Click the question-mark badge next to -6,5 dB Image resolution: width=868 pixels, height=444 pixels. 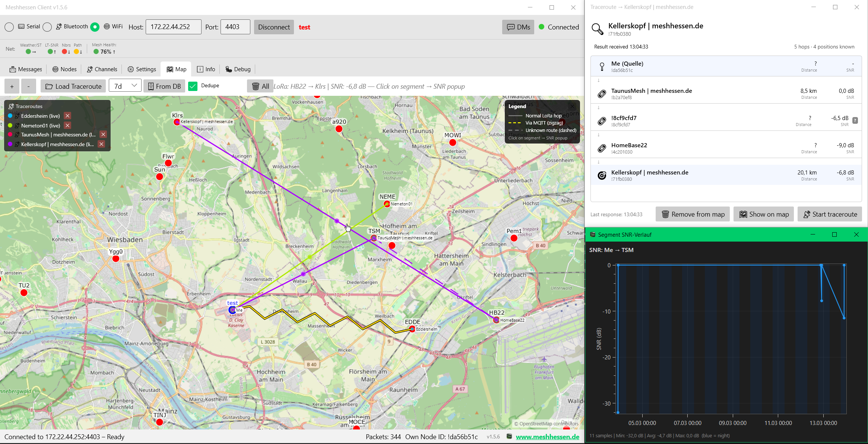855,120
